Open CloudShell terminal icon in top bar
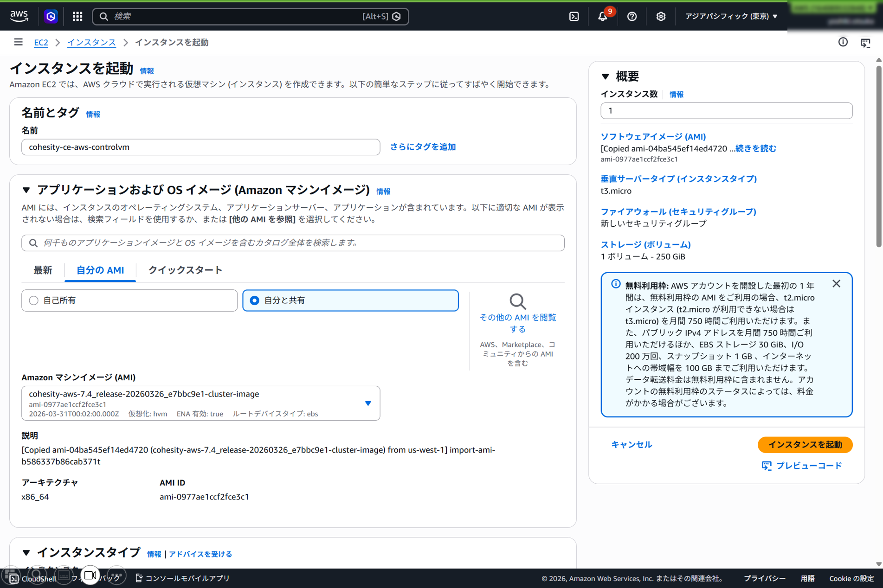Image resolution: width=883 pixels, height=588 pixels. pos(574,16)
